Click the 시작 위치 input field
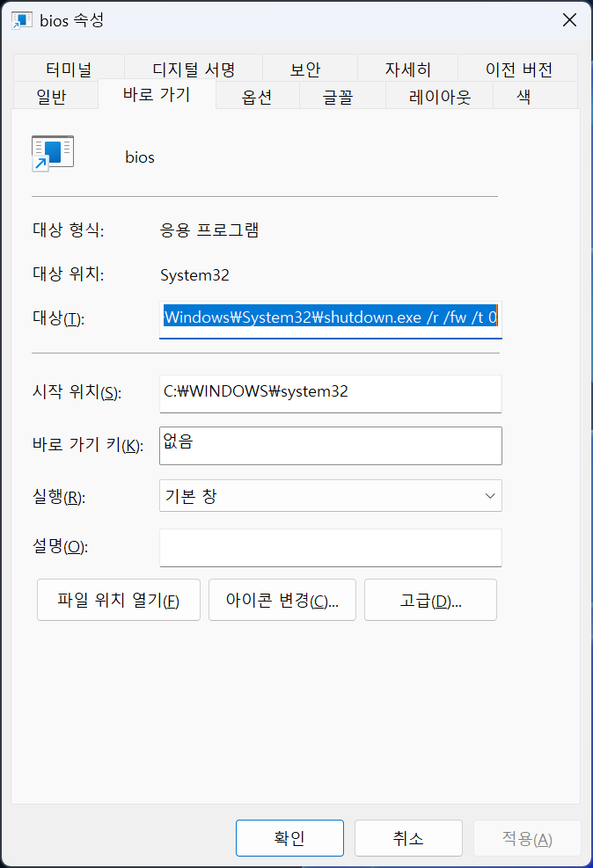The image size is (593, 868). tap(331, 394)
